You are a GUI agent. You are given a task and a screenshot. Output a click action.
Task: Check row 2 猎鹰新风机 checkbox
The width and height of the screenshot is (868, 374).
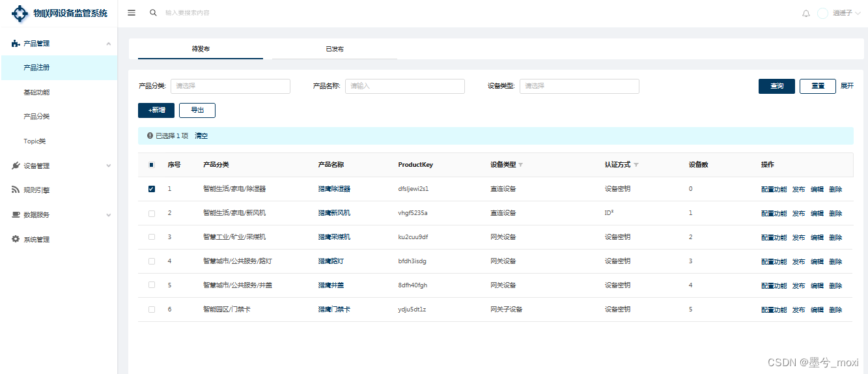coord(152,213)
